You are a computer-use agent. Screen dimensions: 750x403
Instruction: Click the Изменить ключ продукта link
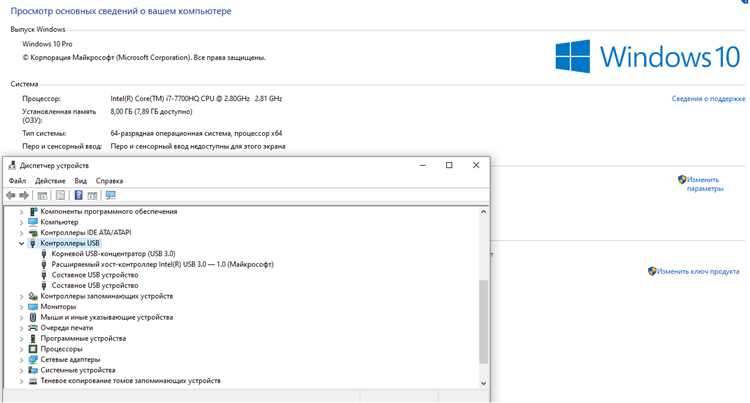coord(697,271)
